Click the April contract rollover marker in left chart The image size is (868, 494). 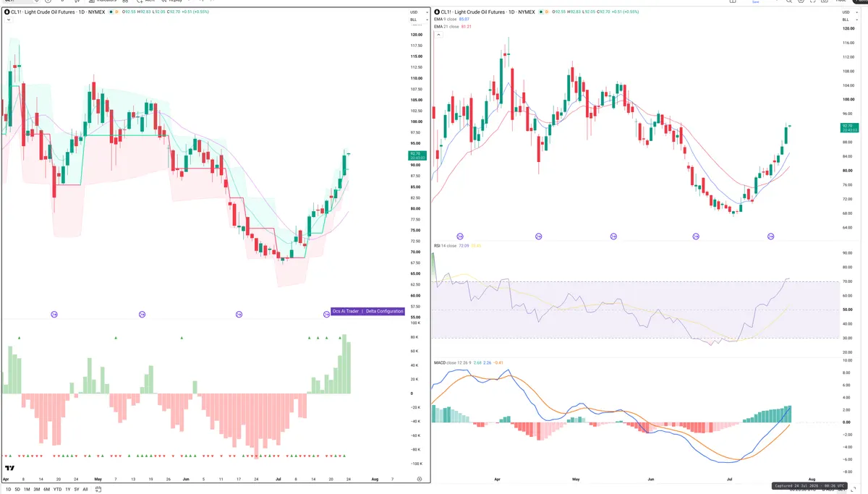click(x=54, y=314)
